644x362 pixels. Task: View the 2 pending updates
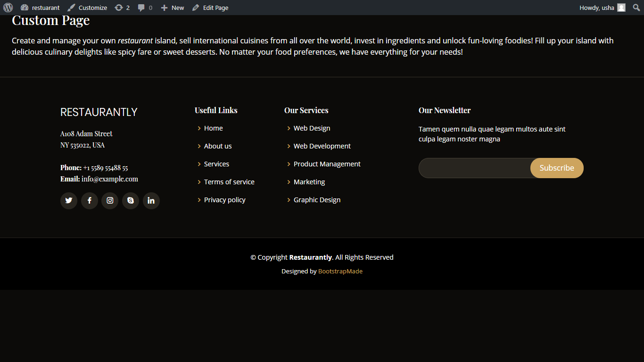(x=122, y=8)
